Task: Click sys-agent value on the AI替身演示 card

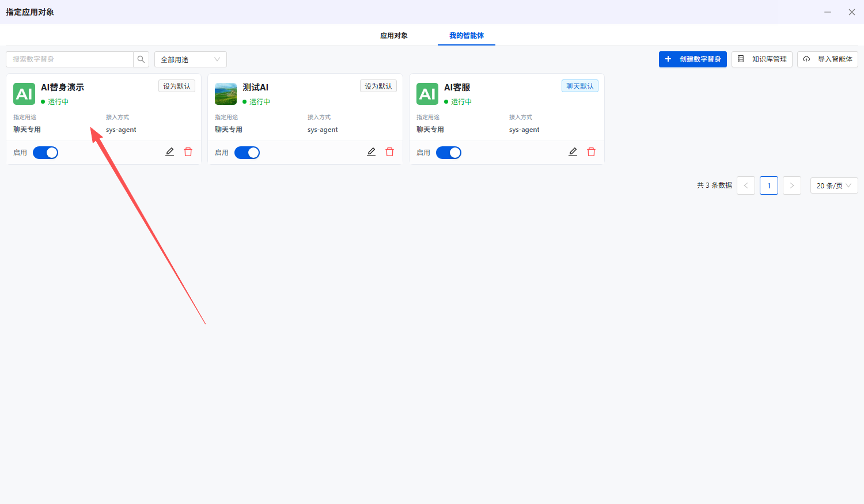Action: (121, 130)
